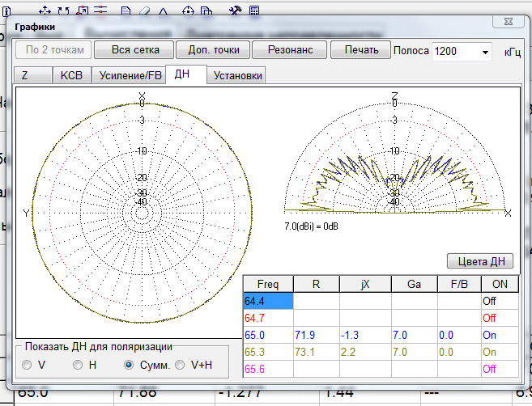Click the Ga 7.0 cell in 65.0 row
Screen dimensions: 532x406
pyautogui.click(x=415, y=335)
